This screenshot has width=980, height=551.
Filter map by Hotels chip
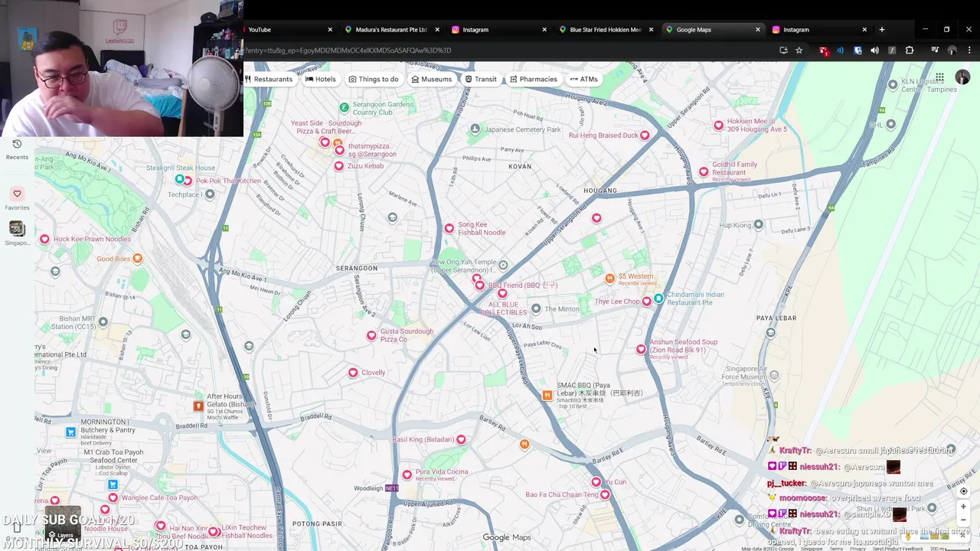[x=320, y=79]
